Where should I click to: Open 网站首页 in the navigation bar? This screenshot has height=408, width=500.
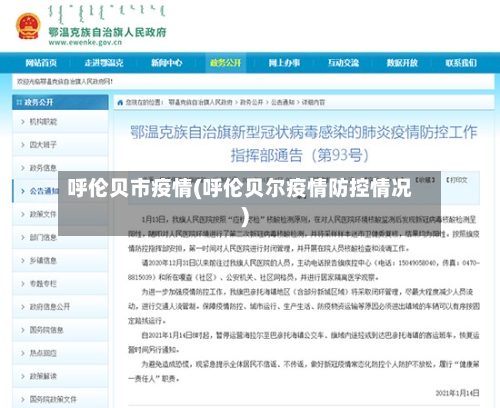(x=41, y=63)
